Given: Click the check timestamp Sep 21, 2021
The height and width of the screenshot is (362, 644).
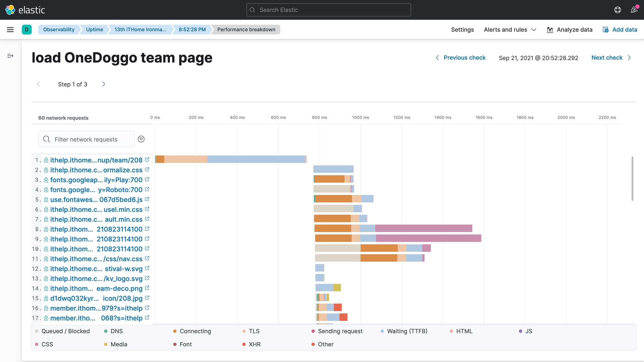Looking at the screenshot, I should click(538, 58).
